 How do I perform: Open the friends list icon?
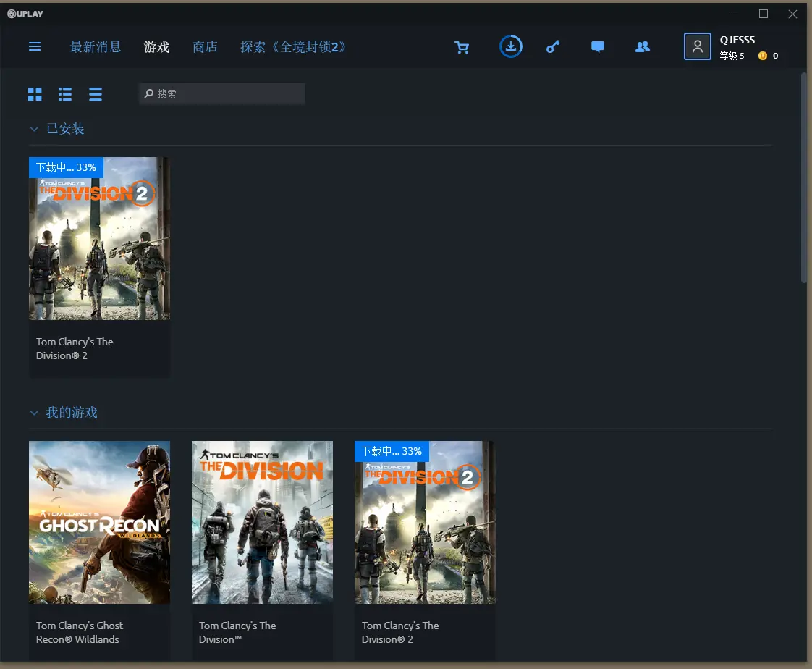[643, 47]
